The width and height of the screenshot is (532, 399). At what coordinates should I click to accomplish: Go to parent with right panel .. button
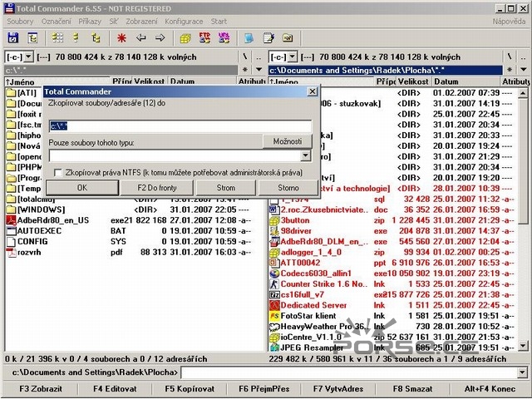click(524, 57)
